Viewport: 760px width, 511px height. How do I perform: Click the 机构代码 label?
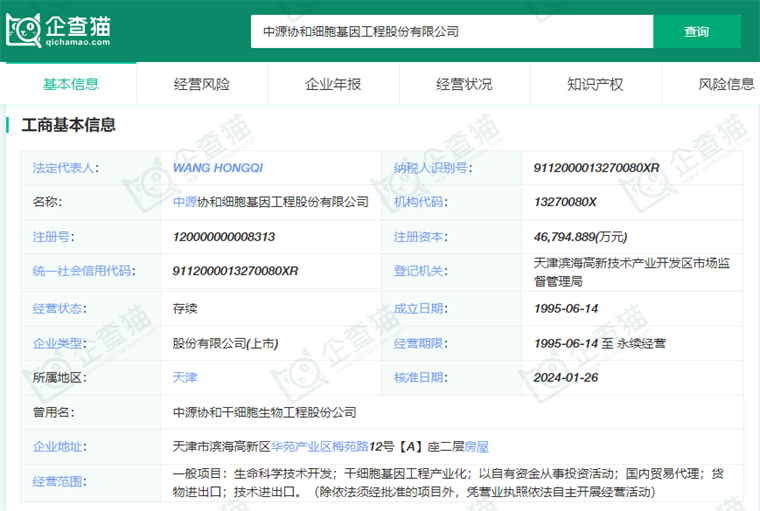pos(420,202)
